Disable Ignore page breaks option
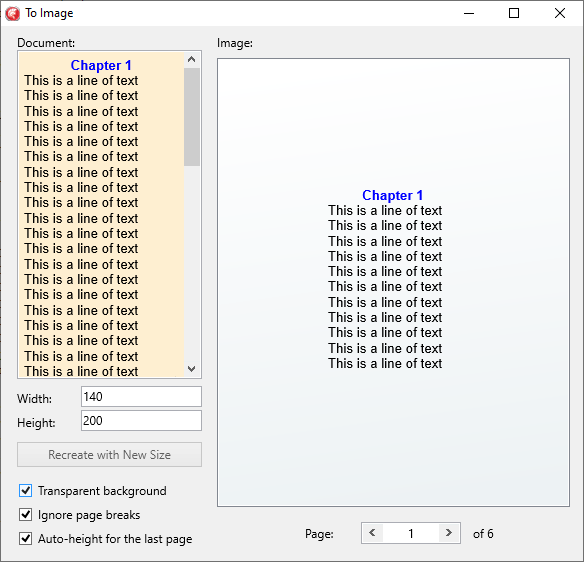584x562 pixels. 25,515
